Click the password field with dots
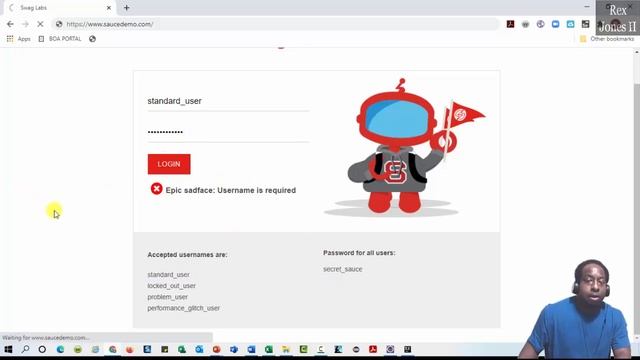 [x=228, y=132]
